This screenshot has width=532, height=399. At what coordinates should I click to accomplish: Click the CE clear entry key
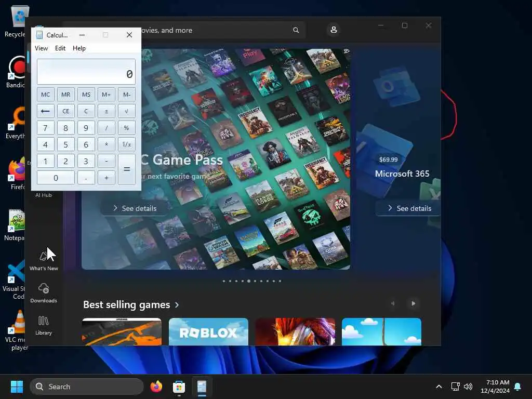66,111
